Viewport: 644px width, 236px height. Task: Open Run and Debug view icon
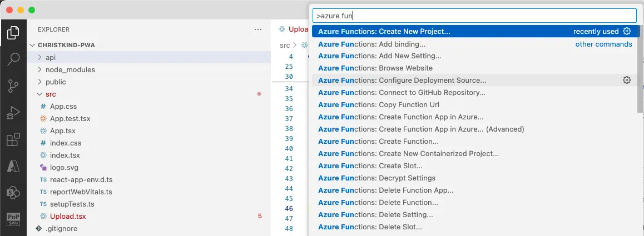(13, 113)
